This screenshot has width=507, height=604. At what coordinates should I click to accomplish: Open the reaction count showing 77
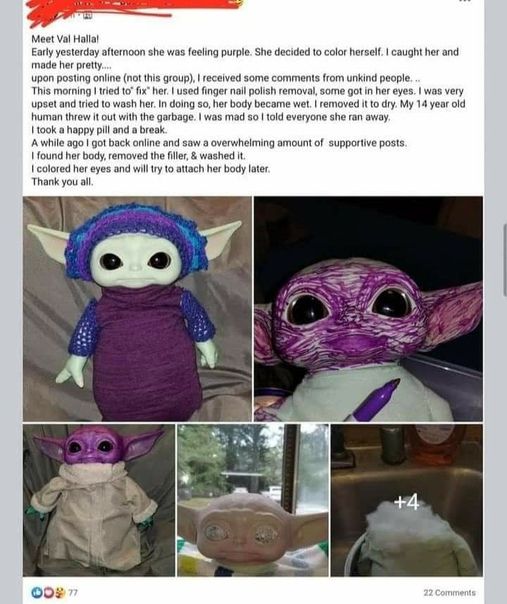pyautogui.click(x=73, y=592)
